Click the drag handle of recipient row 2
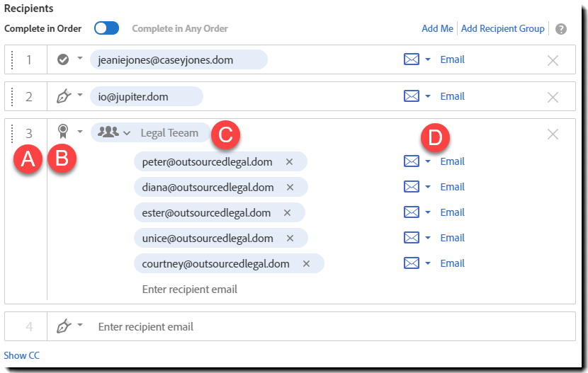The height and width of the screenshot is (373, 588). pyautogui.click(x=12, y=96)
